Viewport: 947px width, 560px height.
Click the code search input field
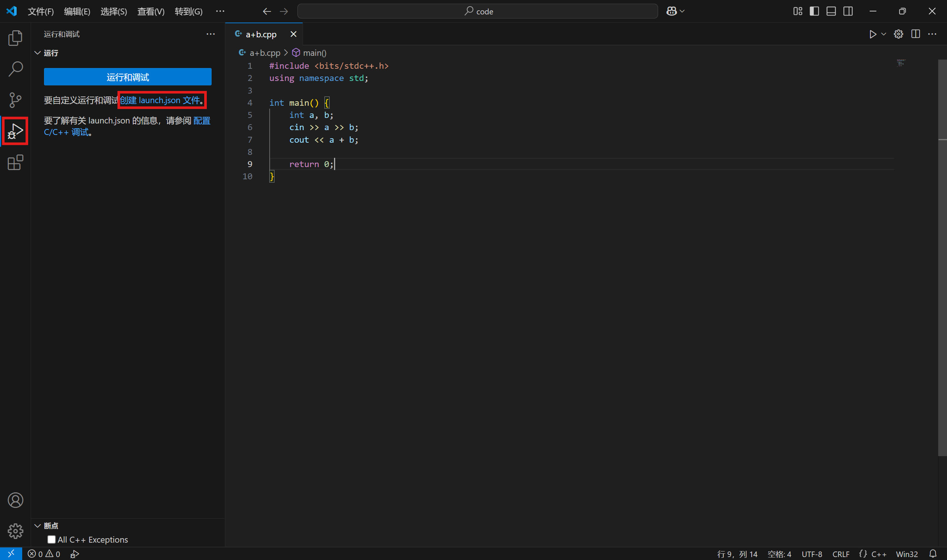(478, 11)
